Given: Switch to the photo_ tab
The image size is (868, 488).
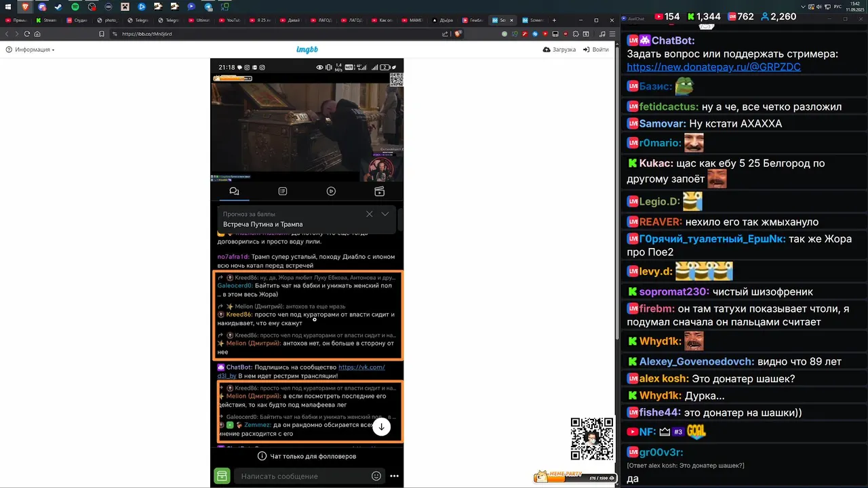Looking at the screenshot, I should click(x=107, y=20).
